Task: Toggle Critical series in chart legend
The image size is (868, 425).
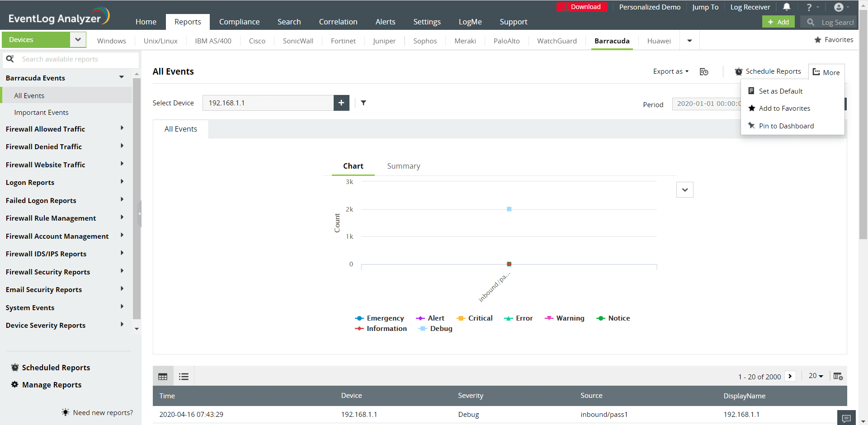Action: pos(475,318)
